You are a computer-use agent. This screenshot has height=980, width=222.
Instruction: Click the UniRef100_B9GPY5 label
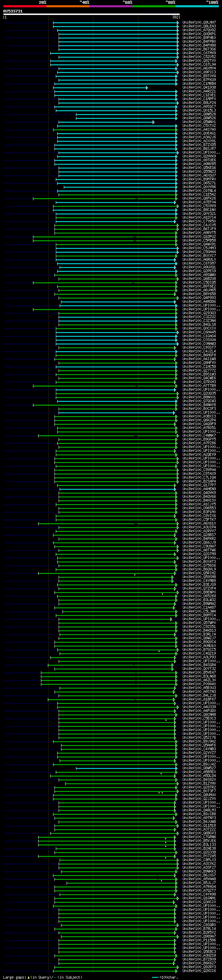(x=199, y=439)
